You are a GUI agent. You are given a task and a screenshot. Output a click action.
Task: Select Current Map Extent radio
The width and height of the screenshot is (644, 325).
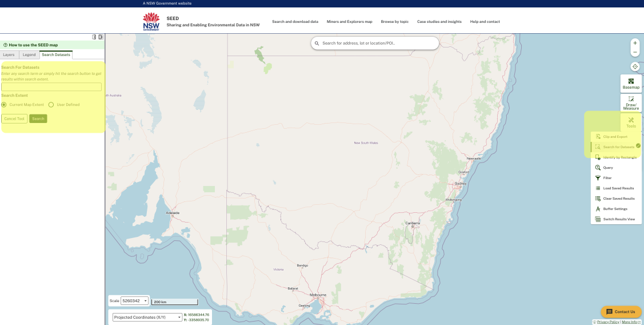tap(4, 105)
